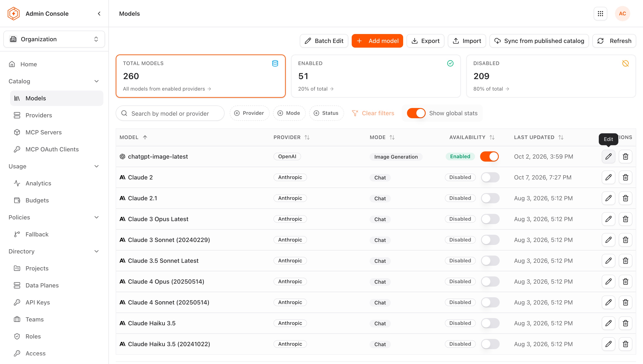Click the Refresh button
The width and height of the screenshot is (643, 364).
[x=614, y=41]
